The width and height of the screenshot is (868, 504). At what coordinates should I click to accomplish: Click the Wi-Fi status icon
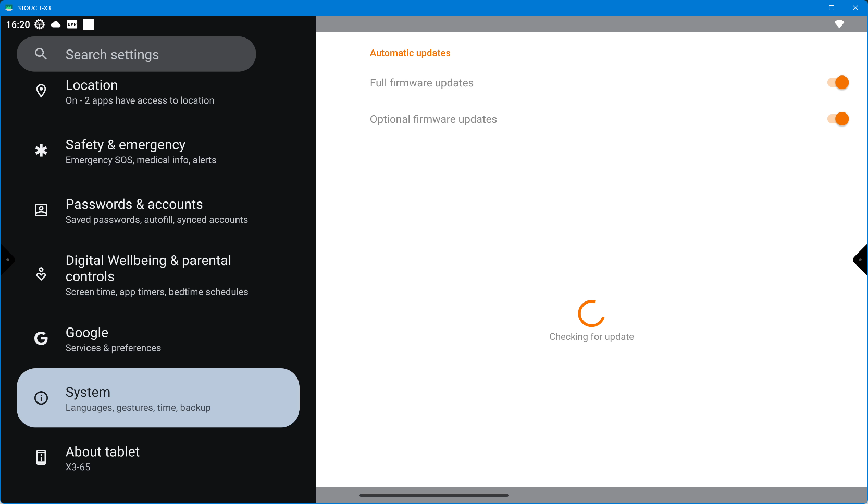click(839, 24)
